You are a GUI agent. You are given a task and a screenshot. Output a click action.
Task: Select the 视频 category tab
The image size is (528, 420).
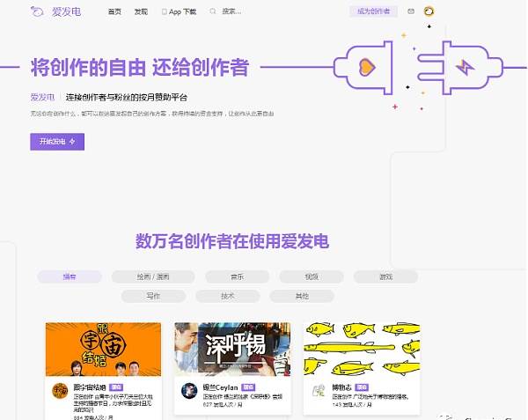(312, 276)
